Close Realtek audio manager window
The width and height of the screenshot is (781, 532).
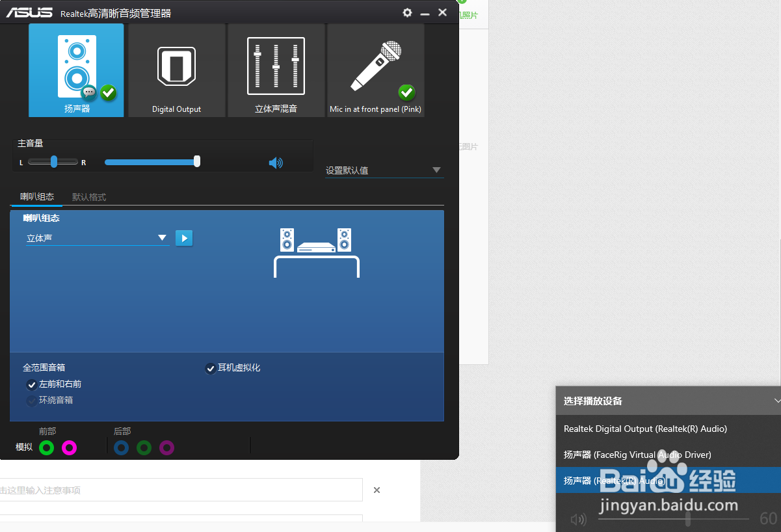coord(443,12)
